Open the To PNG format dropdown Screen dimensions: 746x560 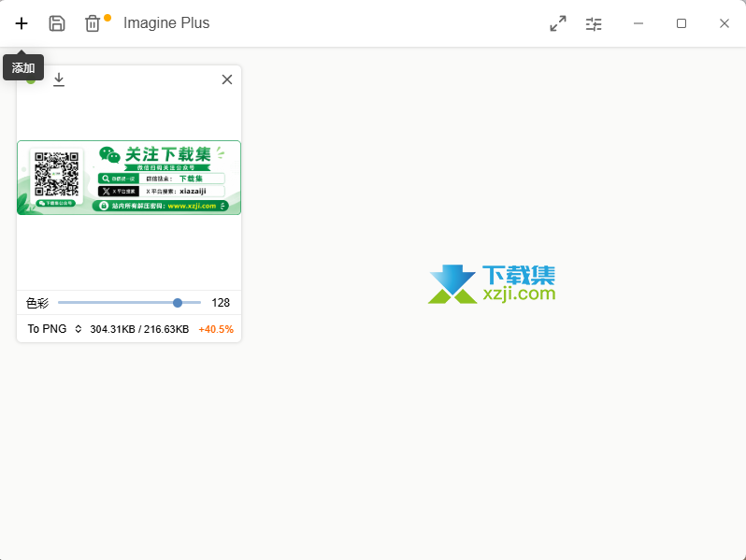pos(54,329)
